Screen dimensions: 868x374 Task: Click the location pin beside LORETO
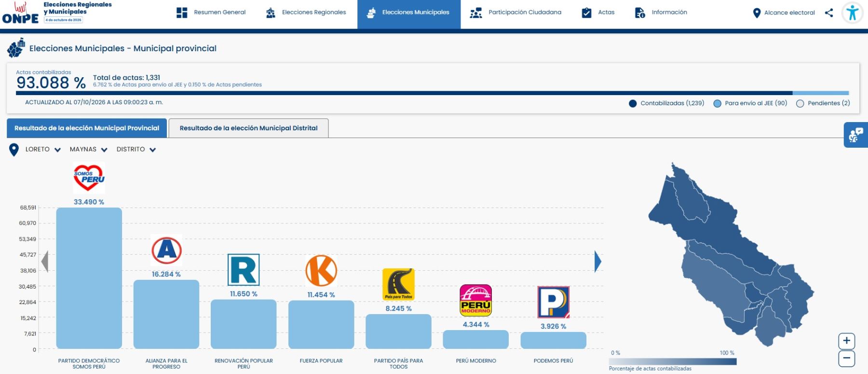[14, 150]
